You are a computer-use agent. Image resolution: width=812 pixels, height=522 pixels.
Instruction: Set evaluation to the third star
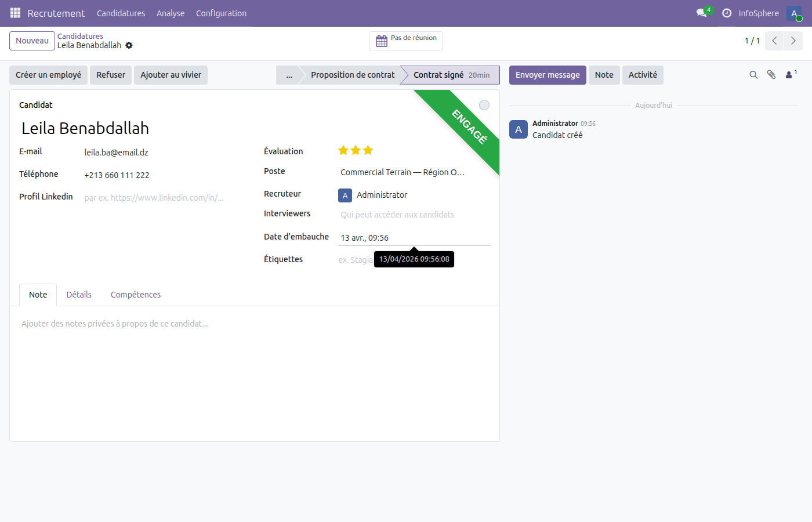(368, 151)
